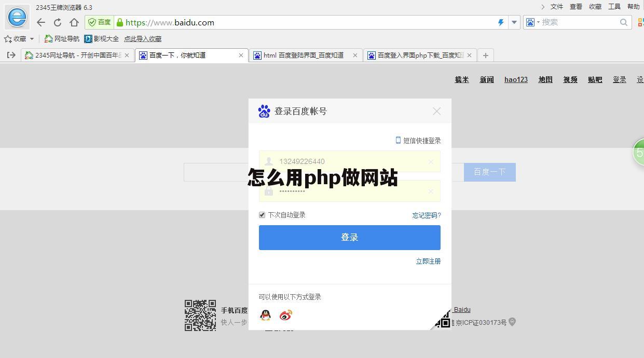Screen dimensions: 644x358
Task: Open the hao123 link
Action: (x=516, y=79)
